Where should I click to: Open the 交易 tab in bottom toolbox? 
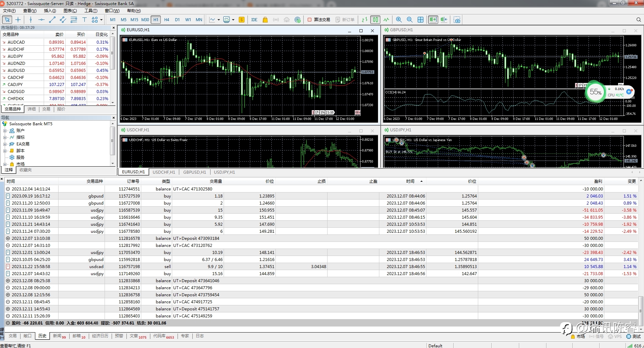[12, 336]
